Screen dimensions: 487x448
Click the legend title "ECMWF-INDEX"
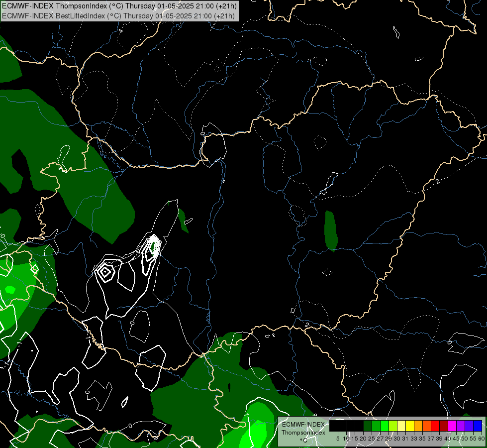303,425
